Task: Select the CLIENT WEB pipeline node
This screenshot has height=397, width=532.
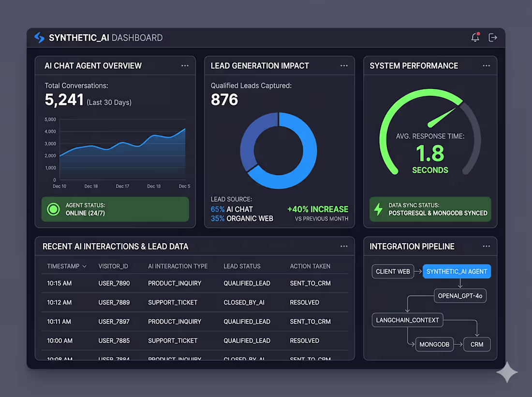Action: [393, 271]
